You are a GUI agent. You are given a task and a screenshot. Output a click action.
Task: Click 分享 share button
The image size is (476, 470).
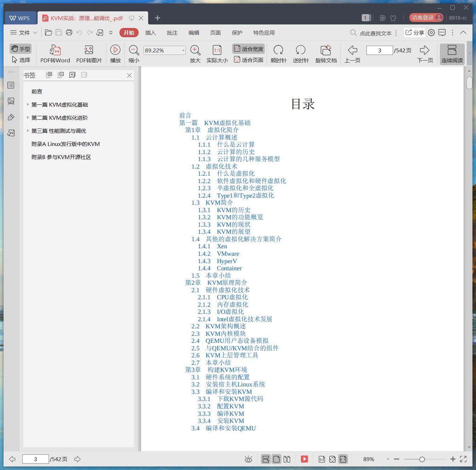(x=415, y=33)
